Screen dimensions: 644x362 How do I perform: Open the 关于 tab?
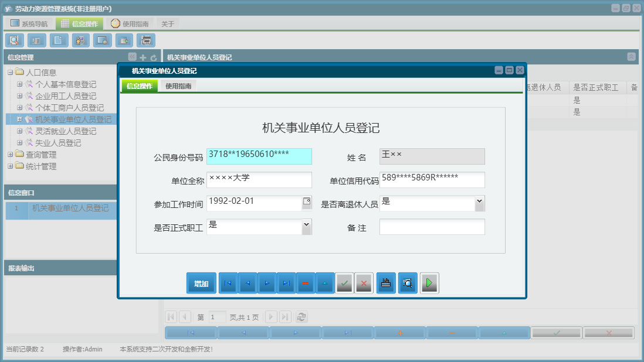click(x=168, y=24)
